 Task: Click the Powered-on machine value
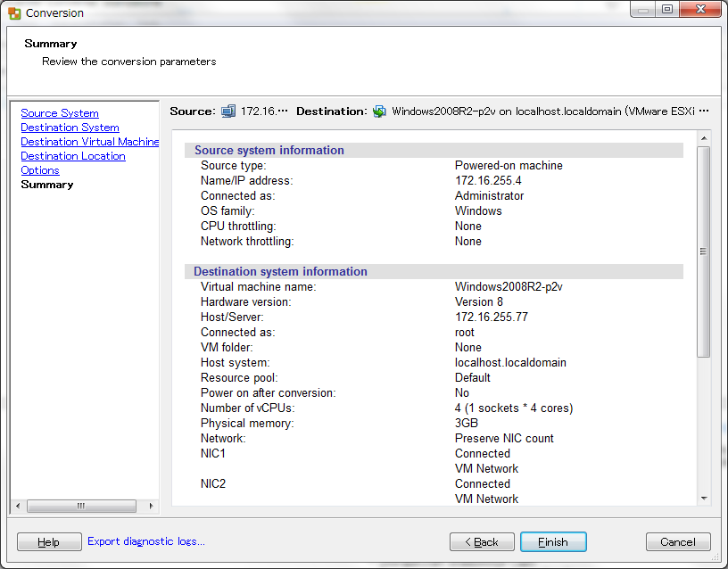pyautogui.click(x=509, y=166)
